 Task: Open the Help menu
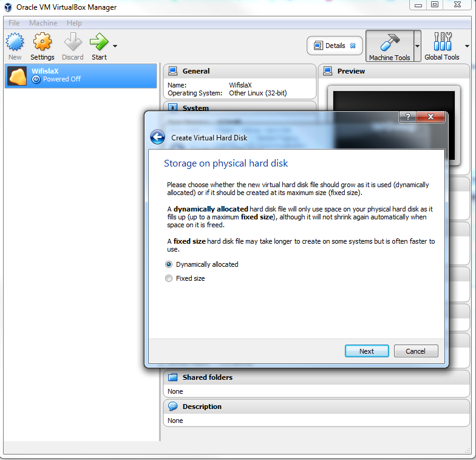tap(74, 23)
